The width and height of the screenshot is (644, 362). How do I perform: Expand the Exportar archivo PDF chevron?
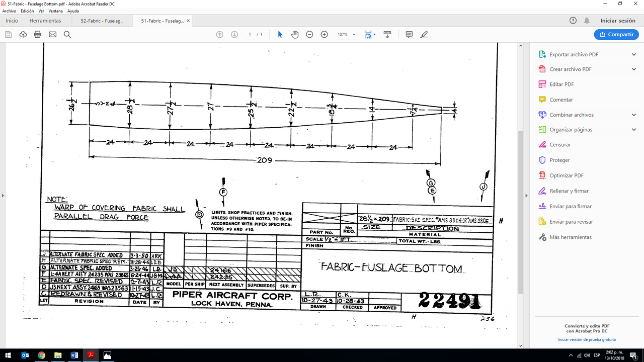click(x=634, y=54)
